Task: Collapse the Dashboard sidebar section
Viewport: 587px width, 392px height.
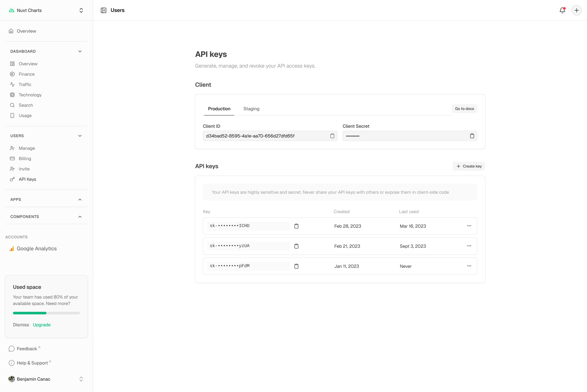Action: click(x=80, y=51)
